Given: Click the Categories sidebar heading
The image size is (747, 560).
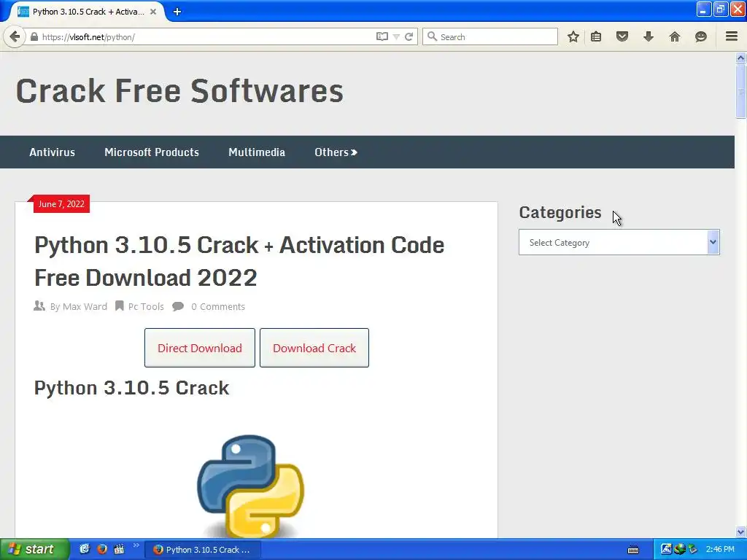Looking at the screenshot, I should click(x=560, y=212).
